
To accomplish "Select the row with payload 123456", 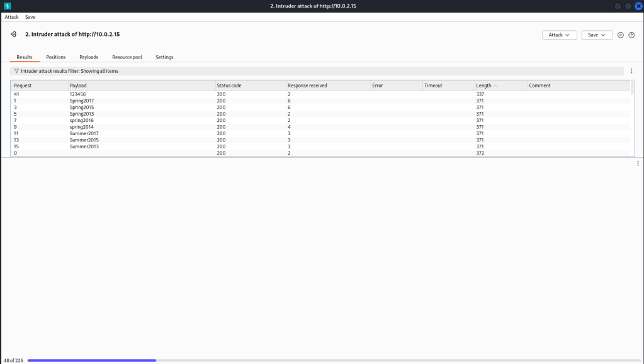I will coord(77,94).
